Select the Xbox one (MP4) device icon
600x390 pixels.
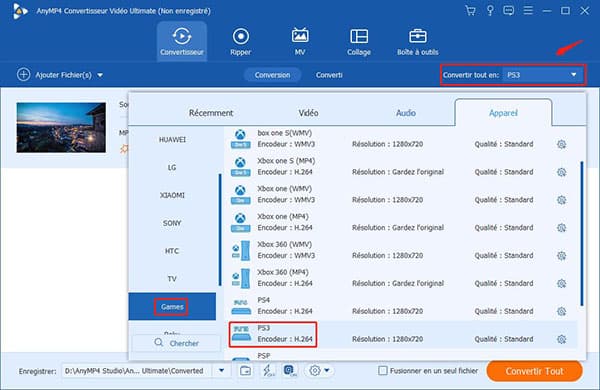tap(241, 222)
